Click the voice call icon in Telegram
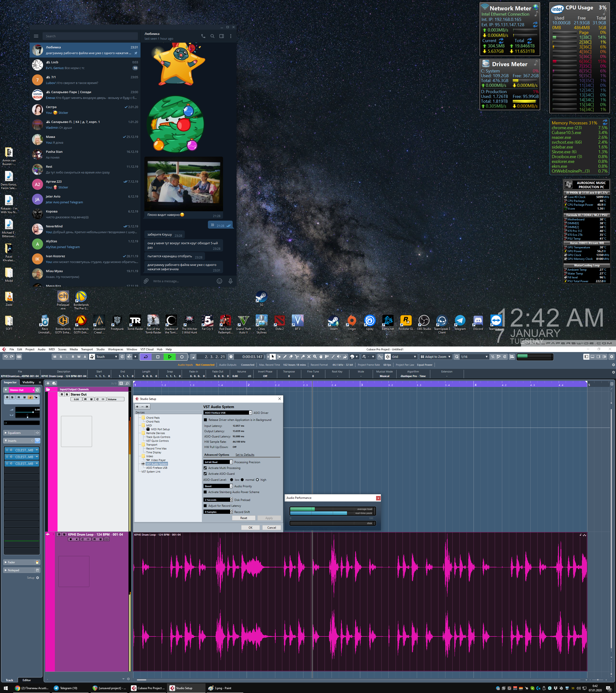 [x=203, y=36]
